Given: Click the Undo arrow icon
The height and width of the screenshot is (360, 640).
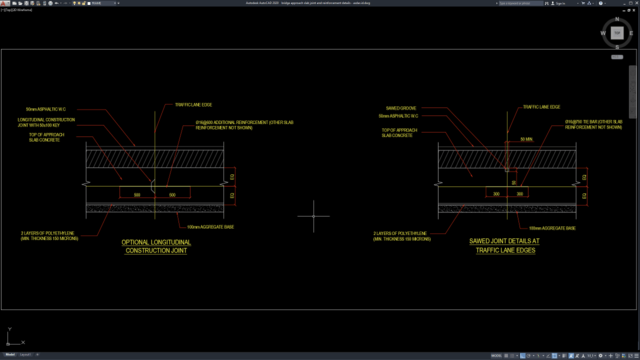Looking at the screenshot, I should (x=57, y=3).
